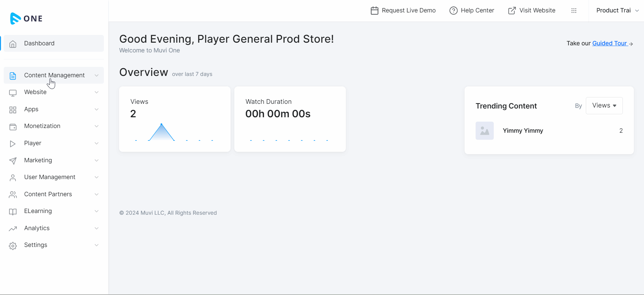The width and height of the screenshot is (644, 295).
Task: Click the Dashboard home icon
Action: (x=13, y=44)
